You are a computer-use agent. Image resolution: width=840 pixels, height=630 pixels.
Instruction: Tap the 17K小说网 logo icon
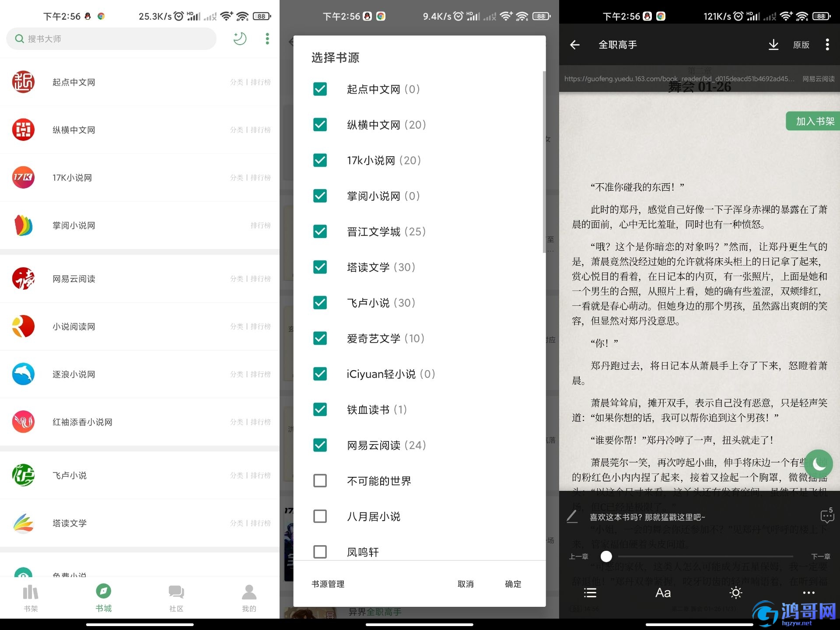pyautogui.click(x=23, y=177)
